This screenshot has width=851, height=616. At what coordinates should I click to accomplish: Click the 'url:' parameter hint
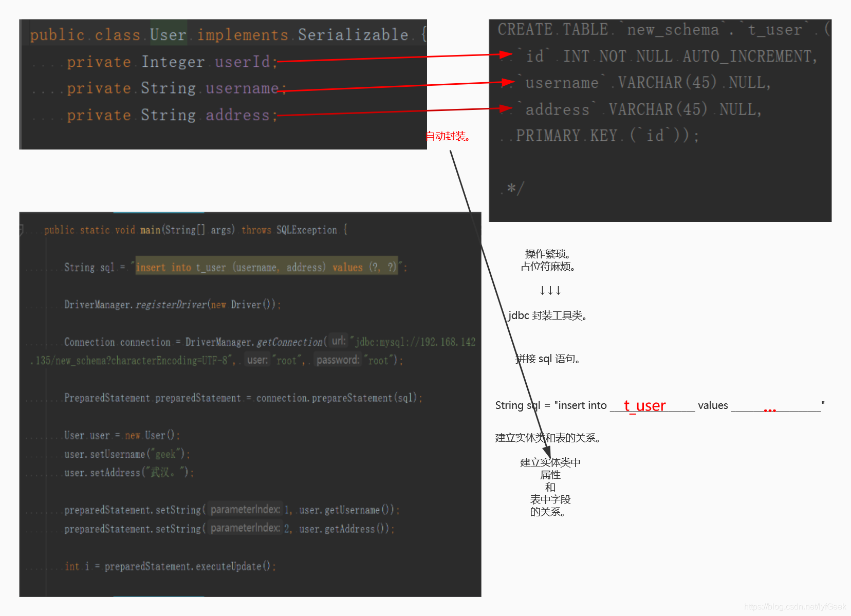(x=339, y=341)
